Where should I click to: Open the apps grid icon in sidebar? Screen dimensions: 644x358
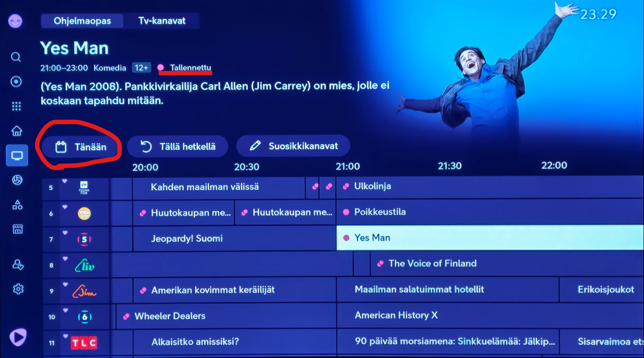(16, 106)
